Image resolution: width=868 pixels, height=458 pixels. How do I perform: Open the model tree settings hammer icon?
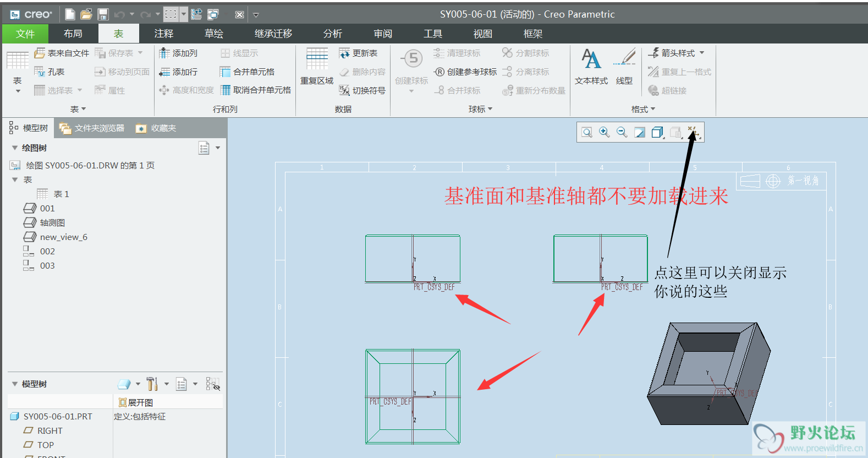[x=152, y=384]
